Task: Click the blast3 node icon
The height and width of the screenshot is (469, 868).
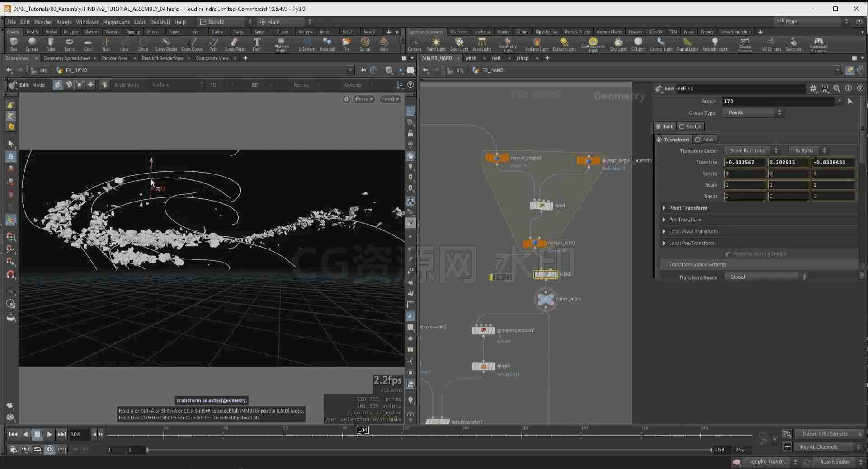Action: [483, 366]
